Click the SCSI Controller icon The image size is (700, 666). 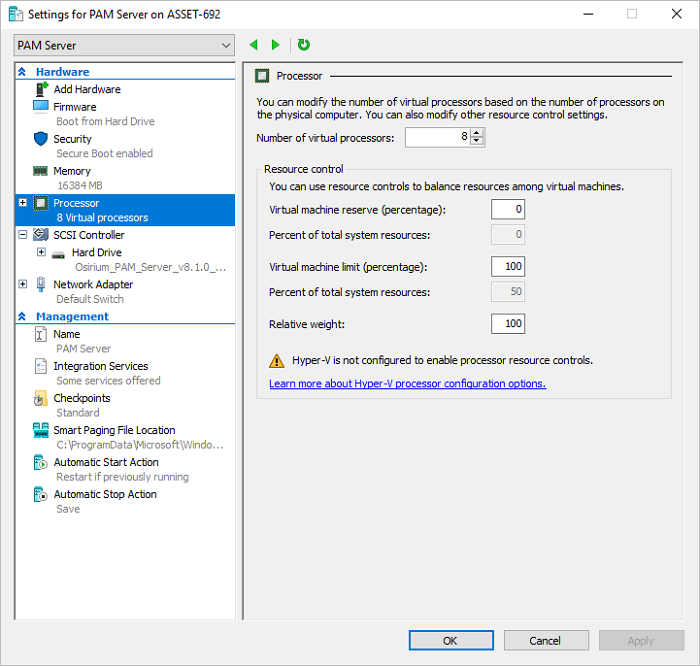[41, 234]
